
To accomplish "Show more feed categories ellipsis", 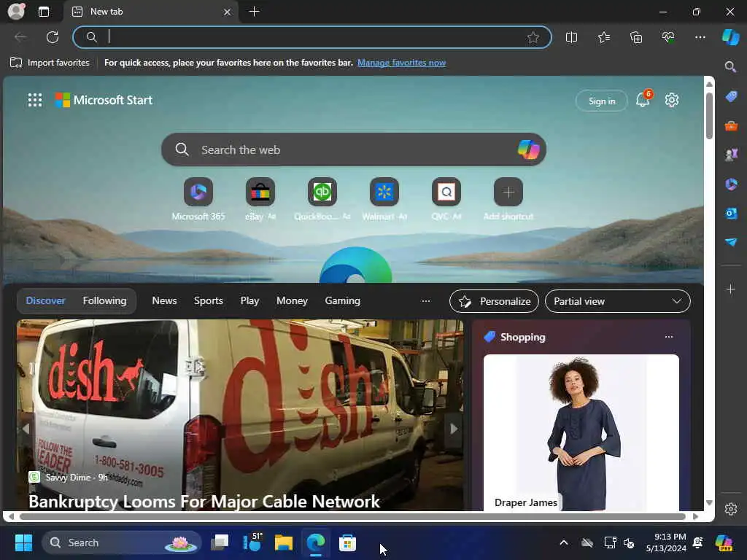I will coord(426,300).
